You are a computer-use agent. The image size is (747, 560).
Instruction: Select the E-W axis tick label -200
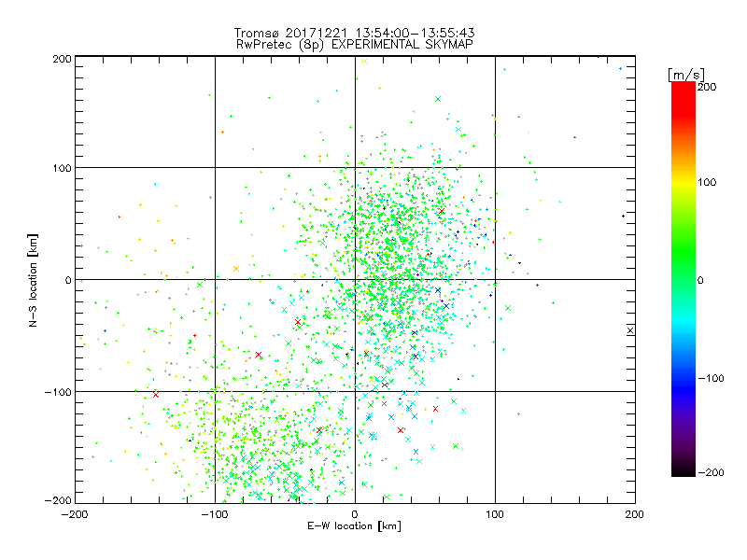pyautogui.click(x=75, y=514)
